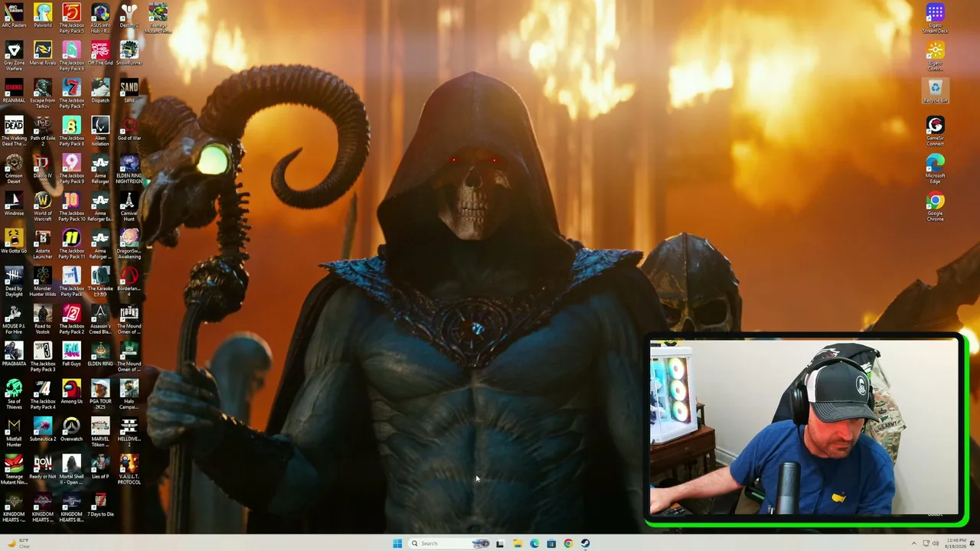The image size is (980, 551).
Task: Click The Jackbox Party Pack 2 icon
Action: pos(71,318)
